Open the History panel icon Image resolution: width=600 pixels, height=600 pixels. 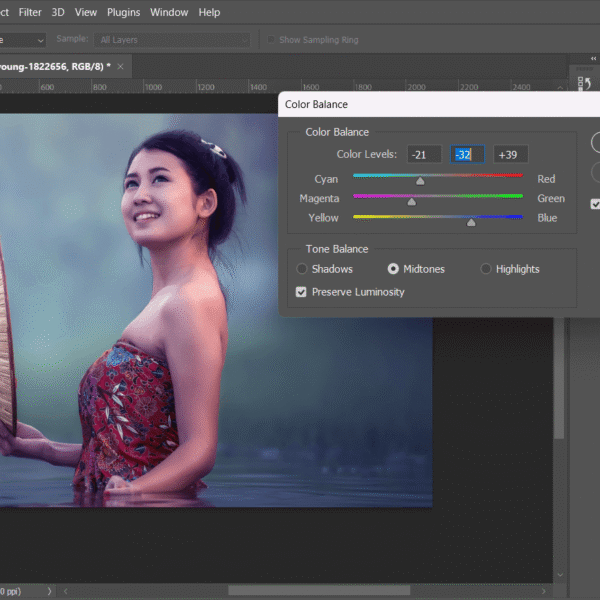(x=584, y=83)
